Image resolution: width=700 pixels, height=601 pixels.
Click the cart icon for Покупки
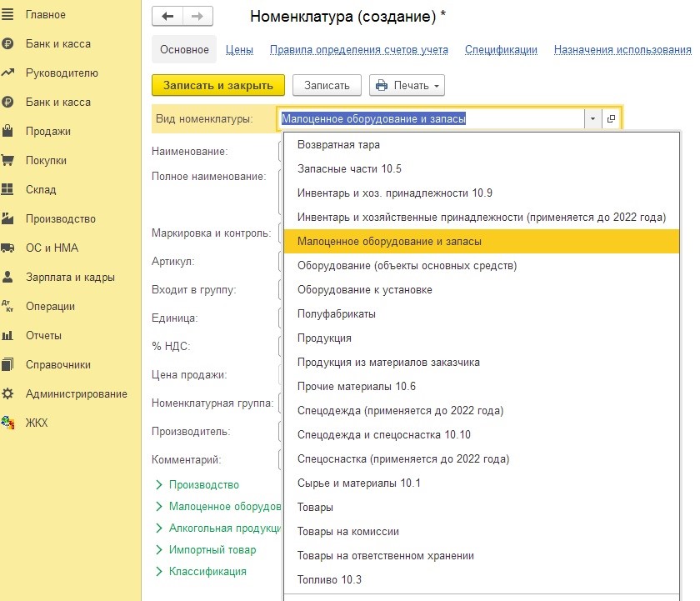[x=7, y=160]
